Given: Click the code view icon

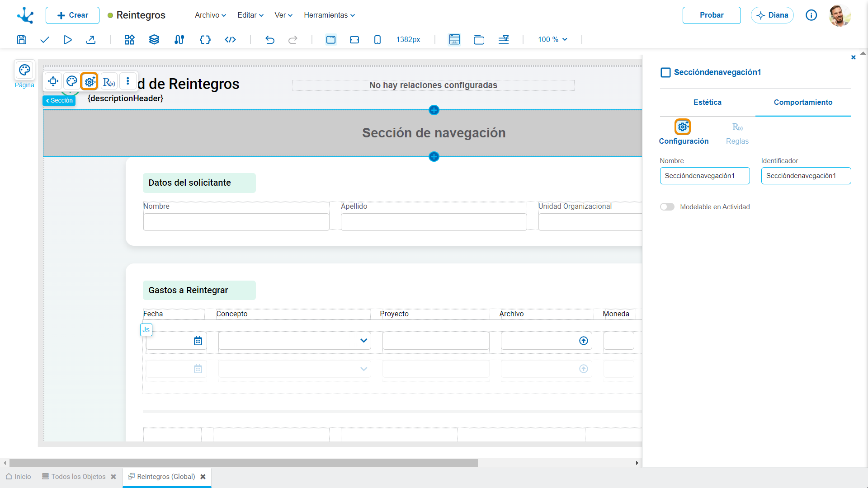Looking at the screenshot, I should coord(231,40).
